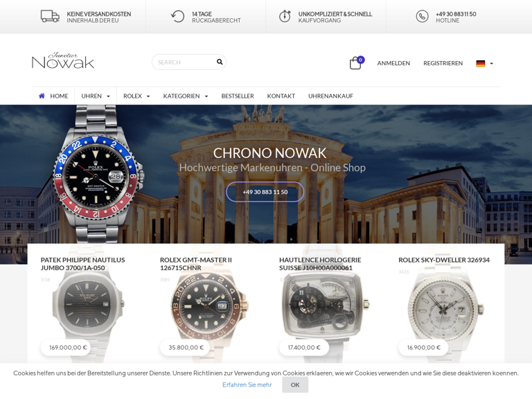Click the blue house Home icon
The height and width of the screenshot is (399, 532).
pyautogui.click(x=42, y=96)
